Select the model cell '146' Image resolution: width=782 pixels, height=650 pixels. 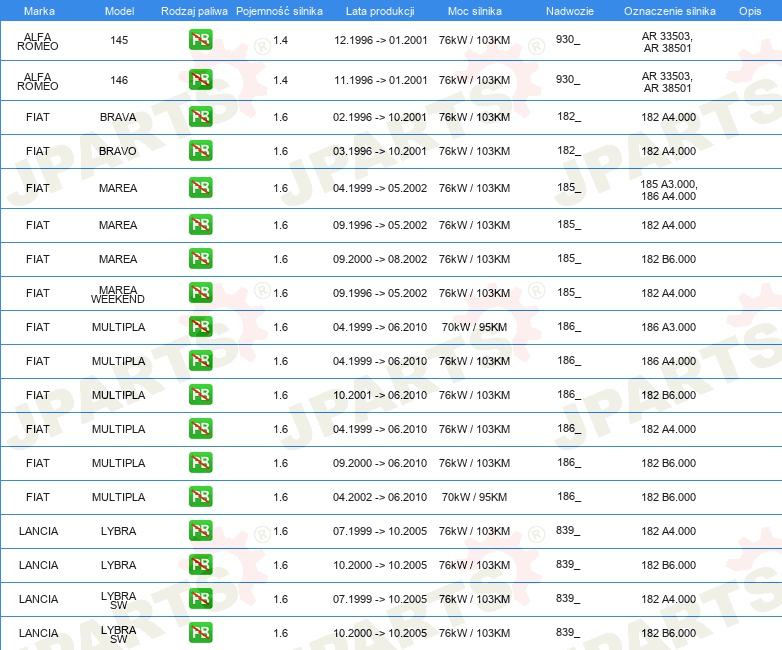coord(119,80)
